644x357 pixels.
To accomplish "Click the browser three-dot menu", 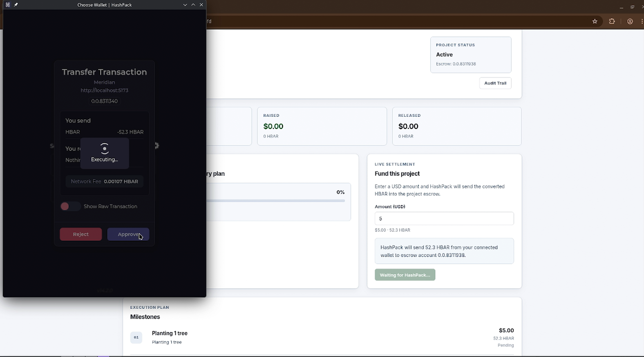I will (x=642, y=21).
